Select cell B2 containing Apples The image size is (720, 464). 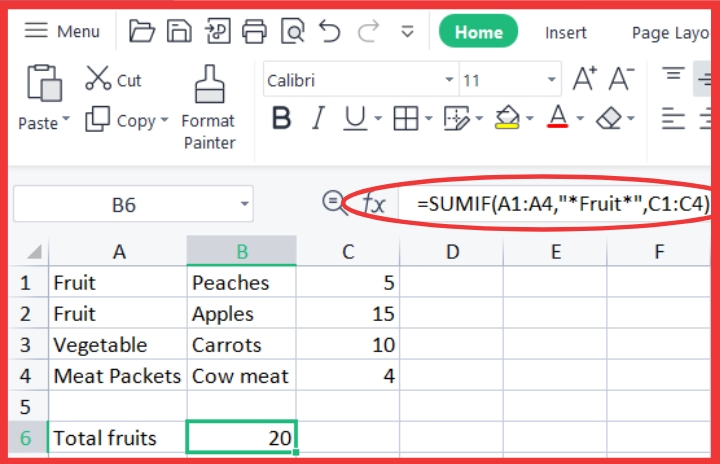(241, 314)
